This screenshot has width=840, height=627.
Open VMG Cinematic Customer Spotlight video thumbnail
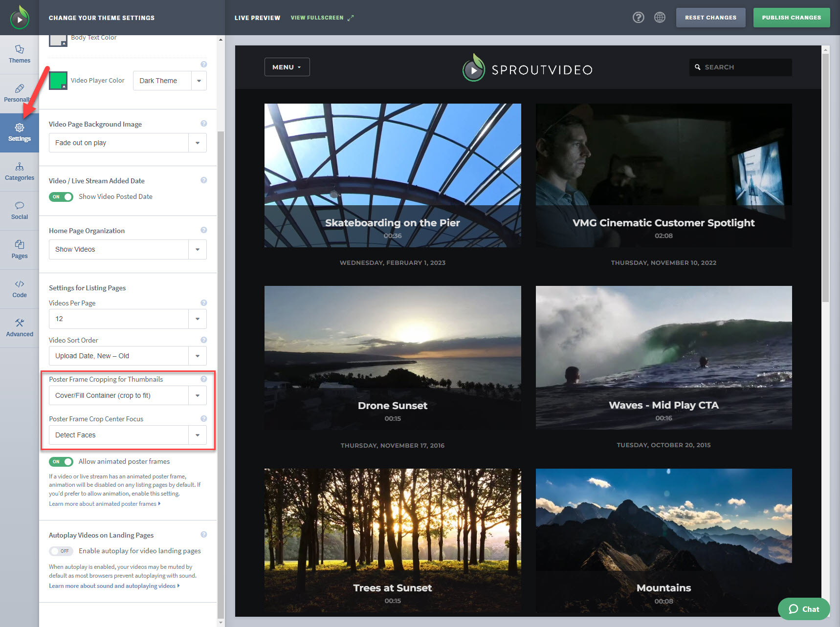[663, 175]
